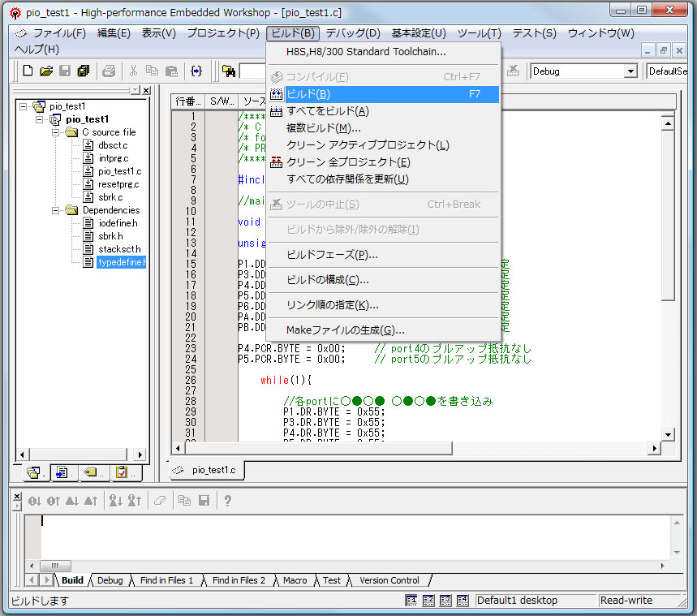
Task: Open the Debug configuration dropdown
Action: coord(630,71)
